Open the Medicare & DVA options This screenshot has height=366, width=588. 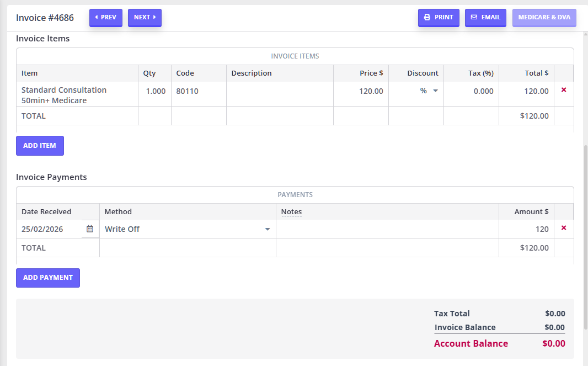(x=544, y=18)
